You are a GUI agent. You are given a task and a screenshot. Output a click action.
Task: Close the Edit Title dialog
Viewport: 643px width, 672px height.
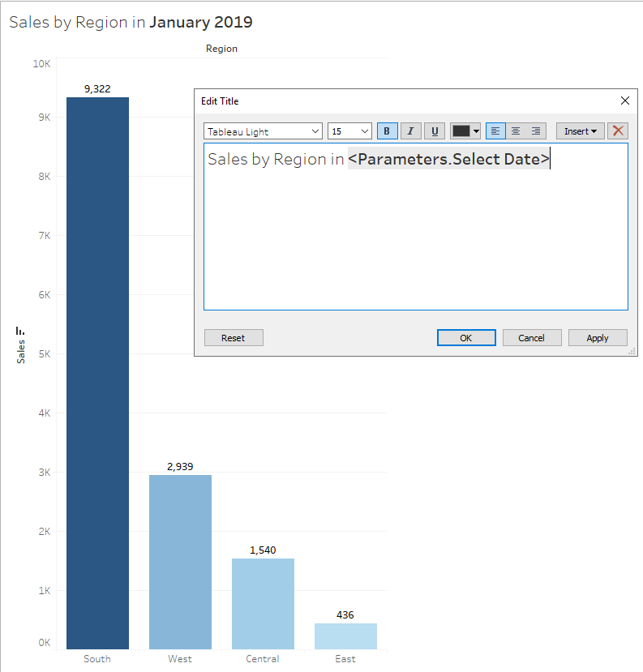click(x=625, y=101)
